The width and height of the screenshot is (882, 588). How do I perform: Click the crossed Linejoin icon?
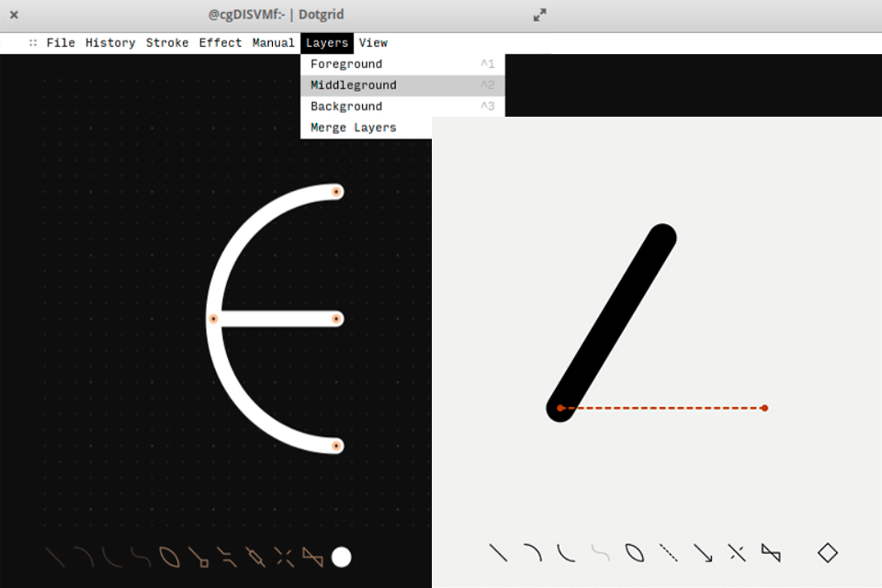pyautogui.click(x=737, y=553)
